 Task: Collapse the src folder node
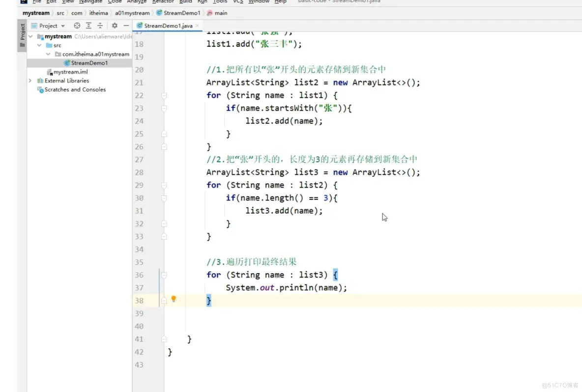point(39,45)
